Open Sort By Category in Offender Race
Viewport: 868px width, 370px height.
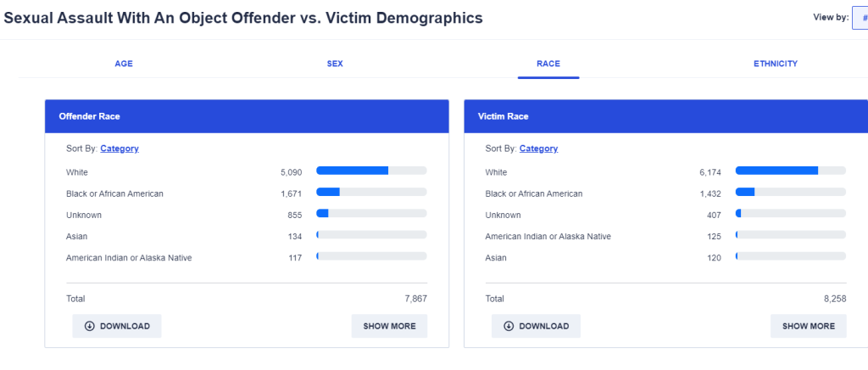(x=119, y=149)
